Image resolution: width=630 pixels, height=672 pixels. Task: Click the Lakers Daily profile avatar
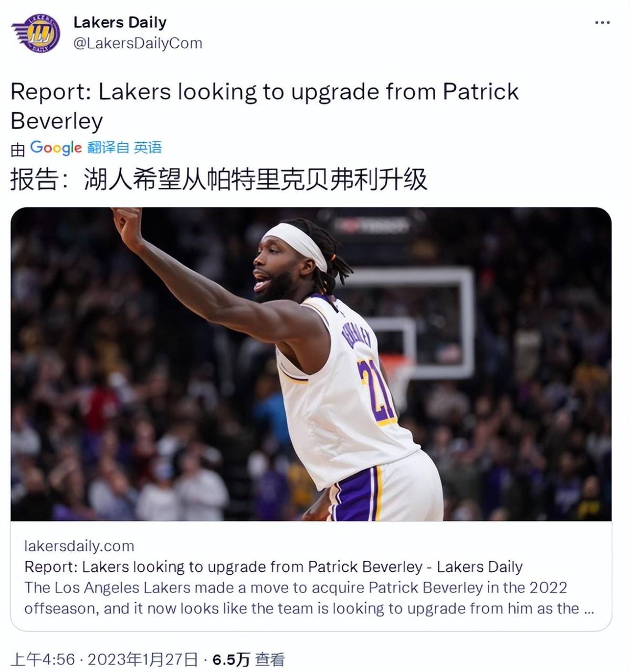(x=36, y=33)
